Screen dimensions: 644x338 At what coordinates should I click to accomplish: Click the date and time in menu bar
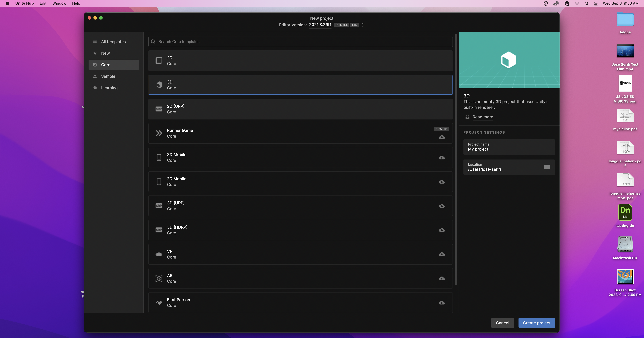tap(621, 3)
